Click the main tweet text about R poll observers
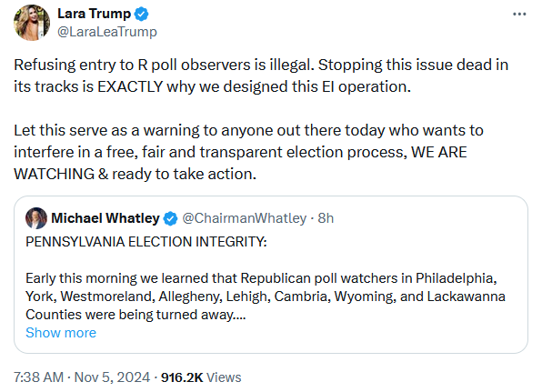 (x=261, y=75)
